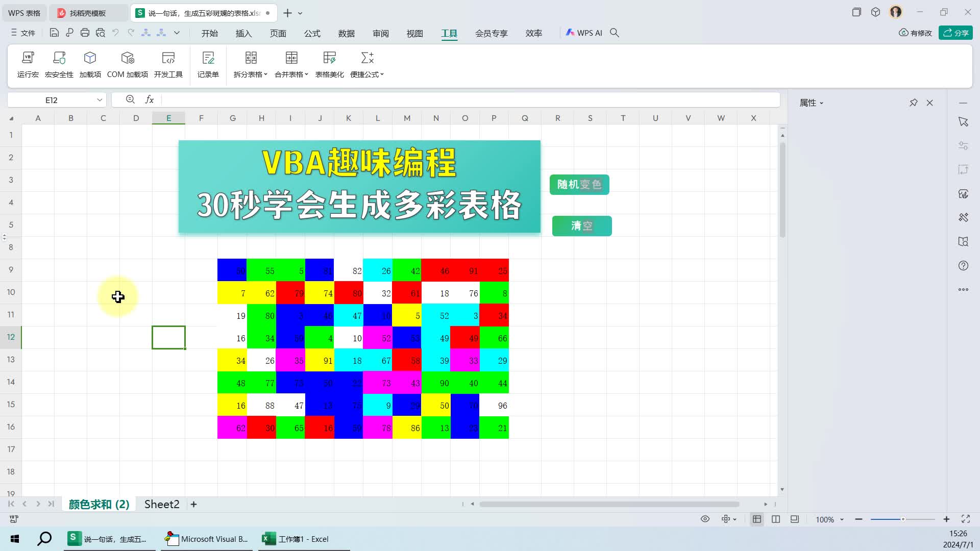Open the Data (数据) ribbon tab
980x551 pixels.
tap(346, 33)
